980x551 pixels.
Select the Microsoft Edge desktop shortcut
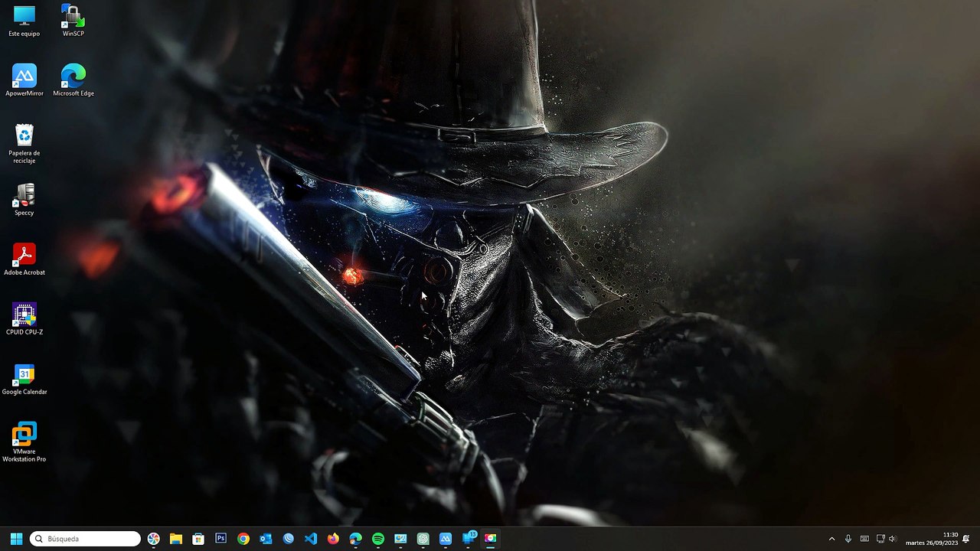(73, 80)
